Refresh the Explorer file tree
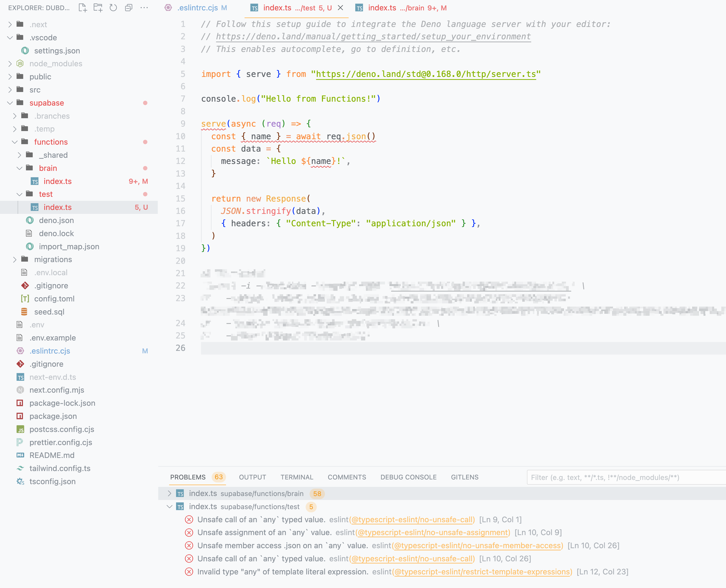This screenshot has height=588, width=726. click(113, 8)
